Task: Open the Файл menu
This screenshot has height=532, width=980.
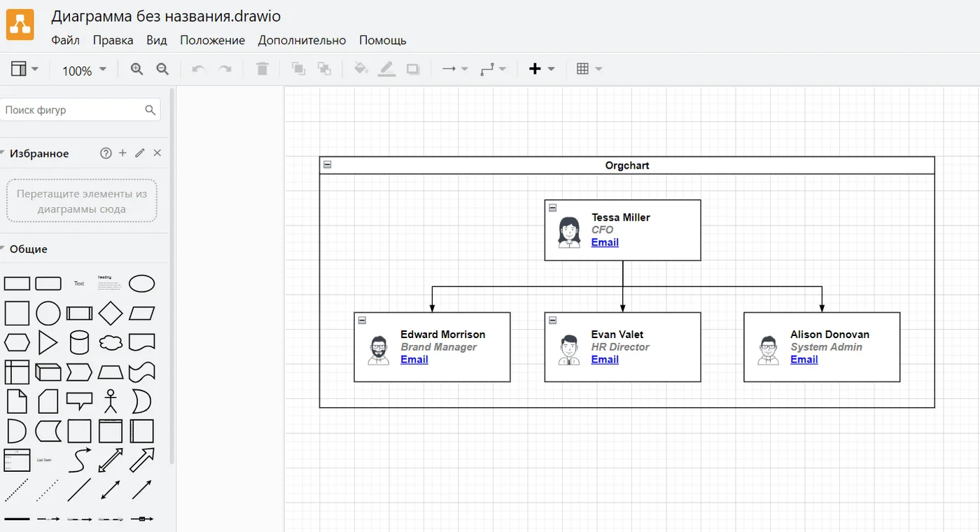Action: (65, 40)
